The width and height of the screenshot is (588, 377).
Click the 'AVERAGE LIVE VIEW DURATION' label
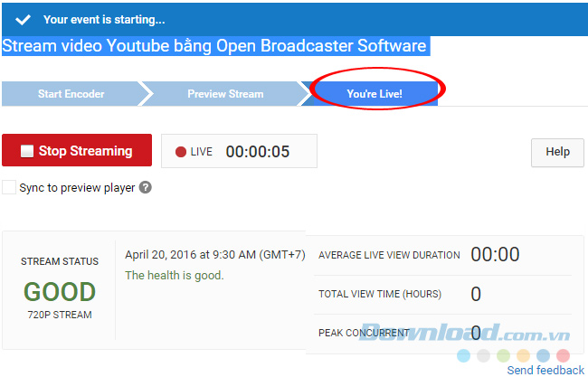[x=389, y=255]
